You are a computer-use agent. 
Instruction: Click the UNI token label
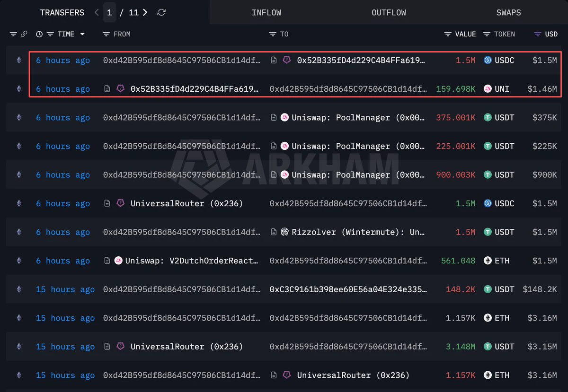click(502, 89)
